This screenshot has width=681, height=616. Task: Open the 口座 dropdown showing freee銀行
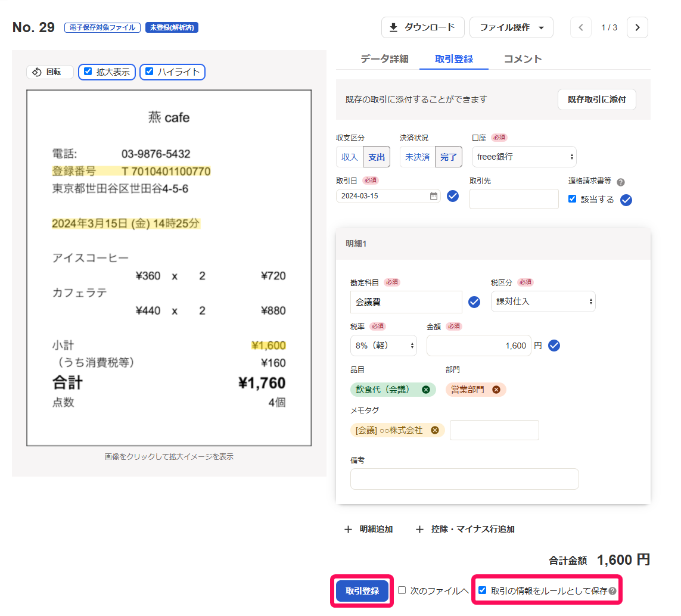524,157
